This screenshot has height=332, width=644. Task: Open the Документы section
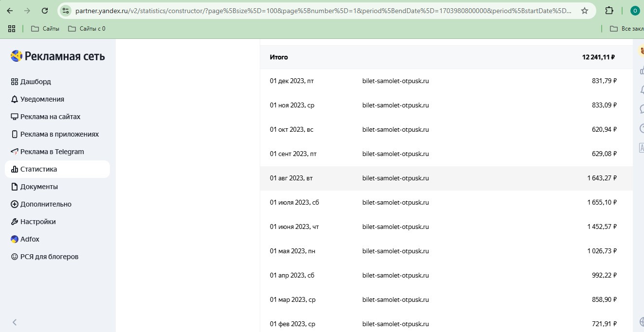click(x=34, y=187)
